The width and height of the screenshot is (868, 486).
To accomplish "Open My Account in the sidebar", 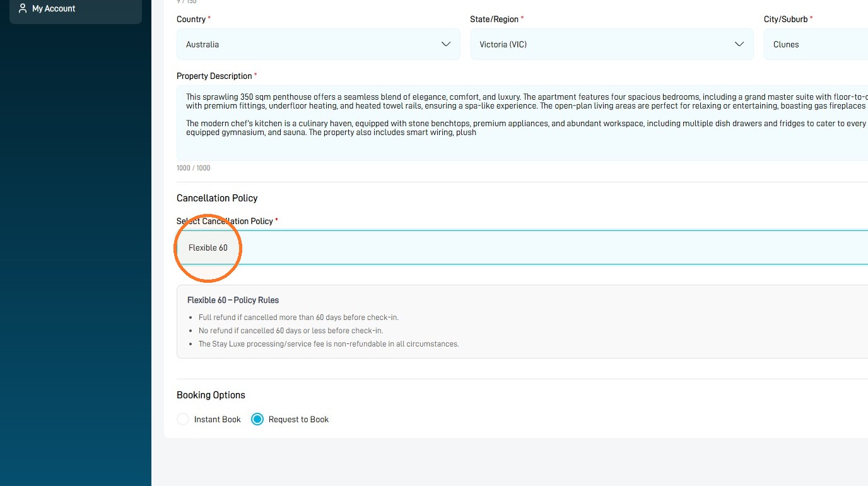I will click(76, 9).
